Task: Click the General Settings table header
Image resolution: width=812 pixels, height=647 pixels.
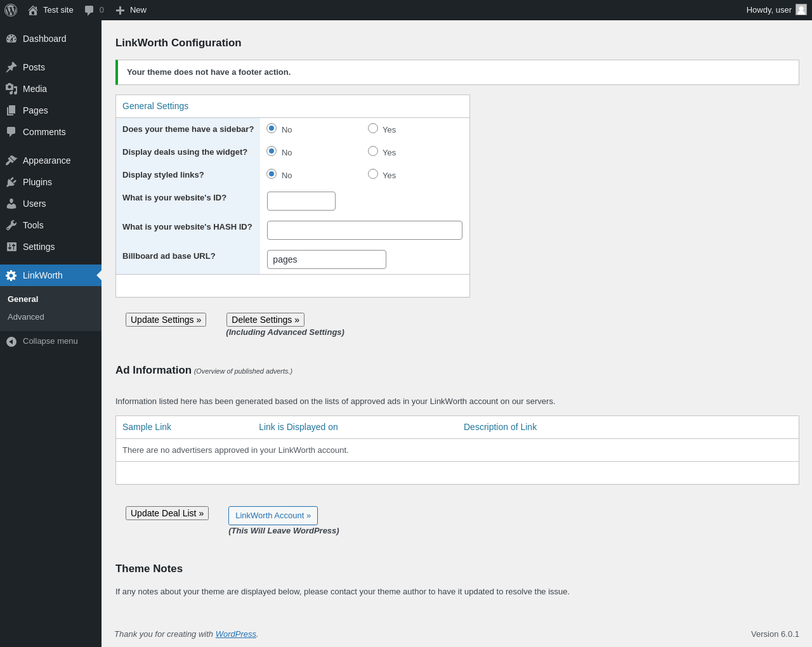Action: point(155,107)
